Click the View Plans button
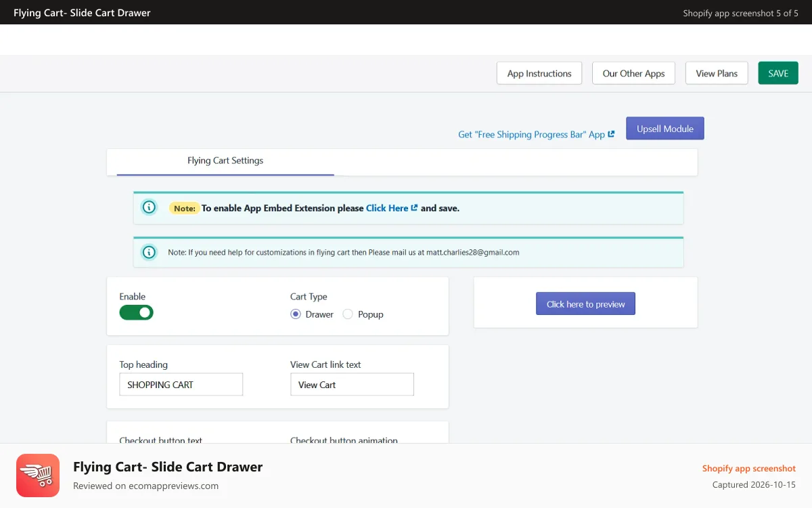 point(717,73)
